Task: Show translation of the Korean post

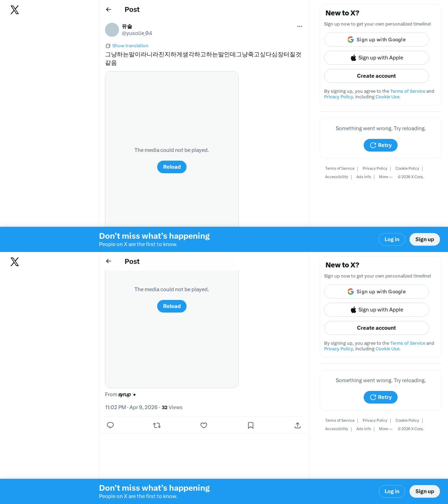Action: (130, 46)
